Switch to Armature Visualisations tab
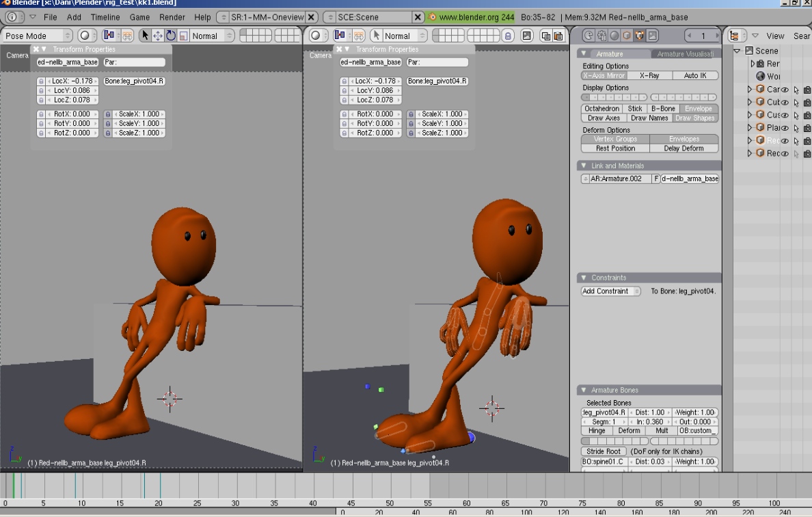 [x=685, y=54]
